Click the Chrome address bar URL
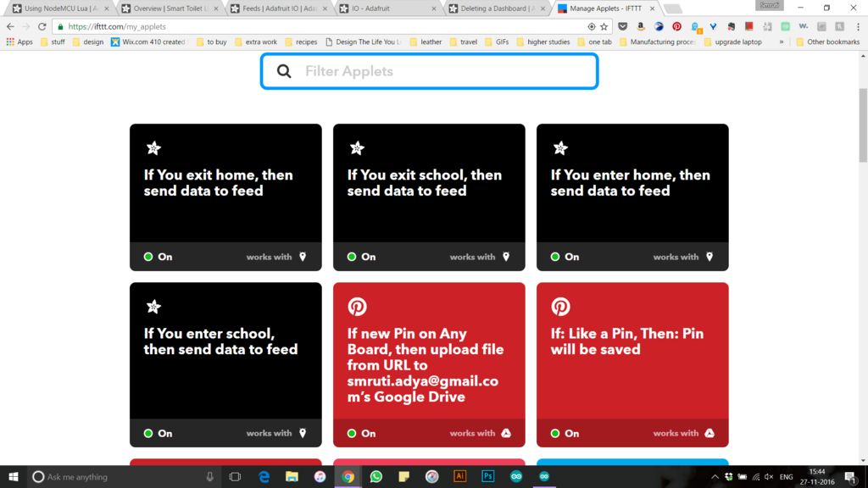868x488 pixels. pyautogui.click(x=117, y=26)
